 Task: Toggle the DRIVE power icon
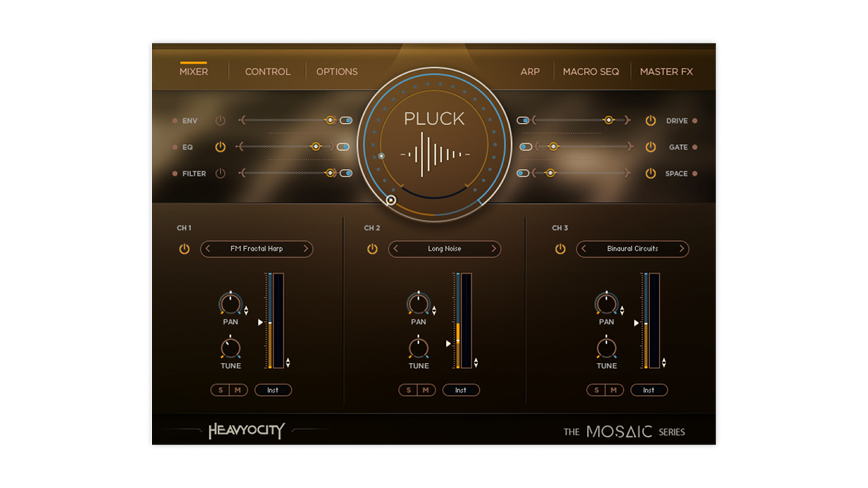(650, 121)
